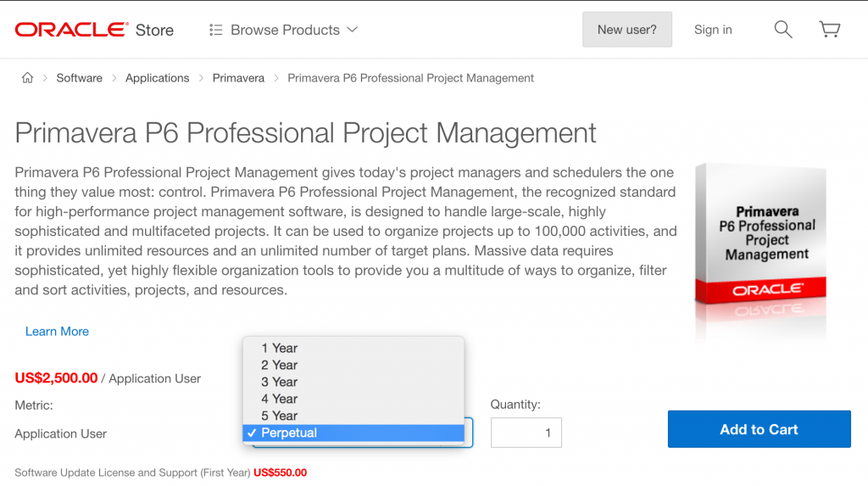Click the Sign in link
868x486 pixels.
713,30
